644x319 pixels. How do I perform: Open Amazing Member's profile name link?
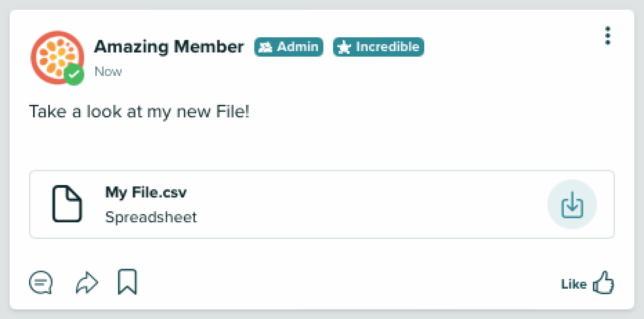(x=169, y=47)
